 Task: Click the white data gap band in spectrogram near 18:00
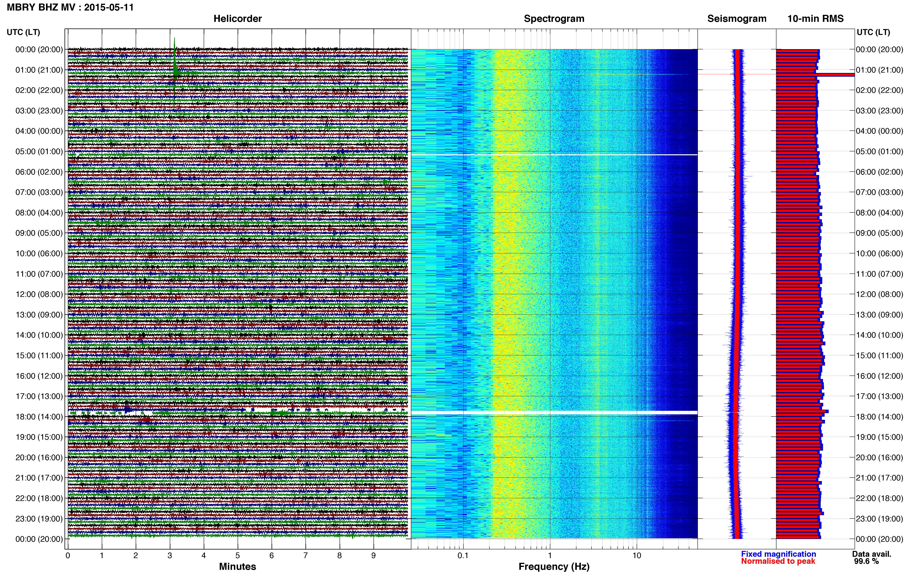(554, 412)
